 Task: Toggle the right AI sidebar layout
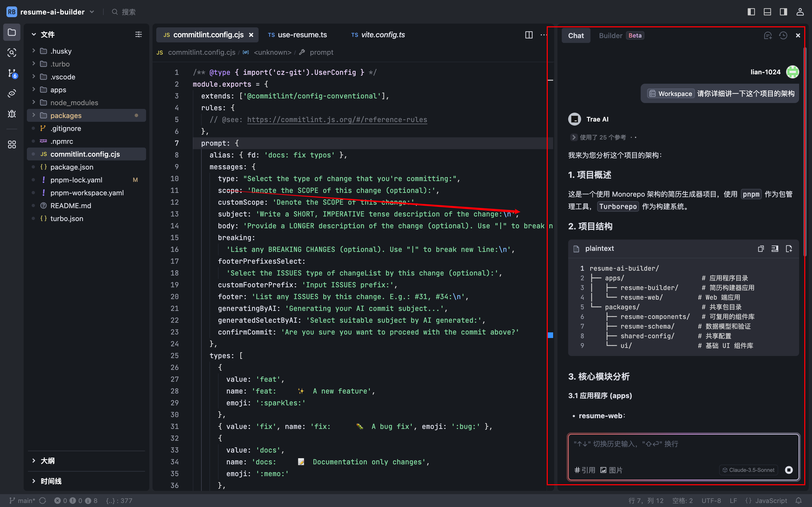tap(783, 12)
